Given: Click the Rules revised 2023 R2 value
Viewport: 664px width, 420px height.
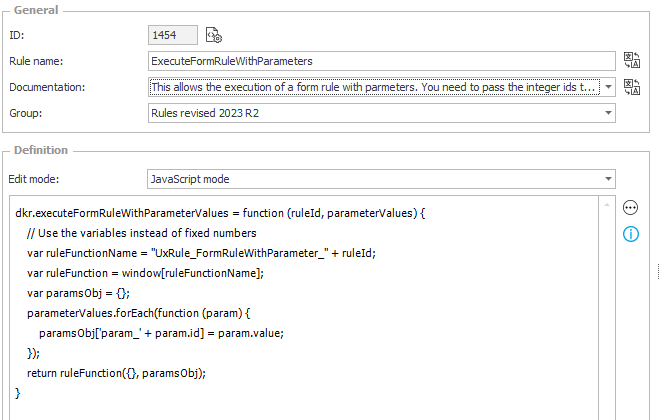Looking at the screenshot, I should point(205,113).
